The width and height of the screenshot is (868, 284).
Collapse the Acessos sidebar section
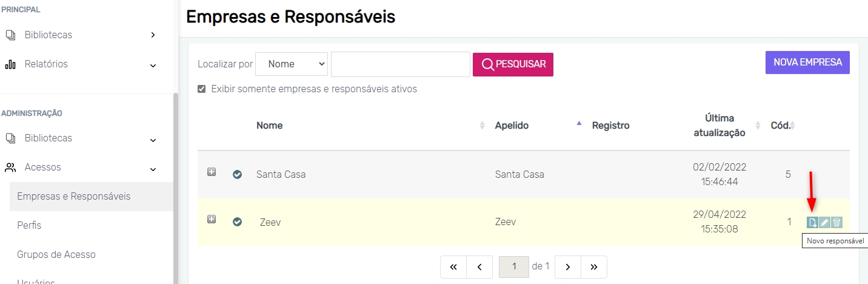[x=153, y=168]
